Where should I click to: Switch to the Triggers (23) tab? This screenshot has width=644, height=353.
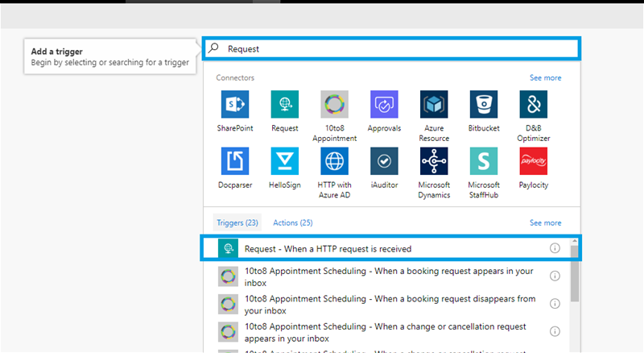tap(237, 222)
